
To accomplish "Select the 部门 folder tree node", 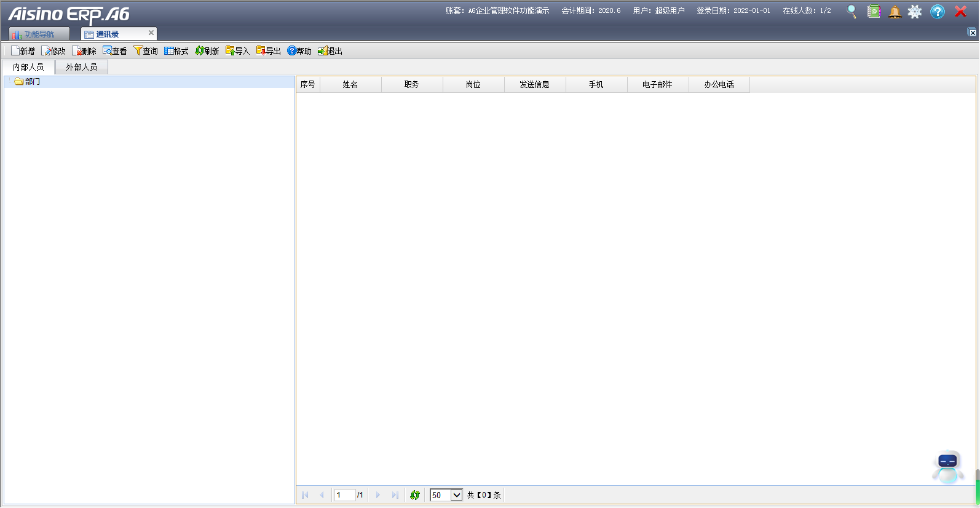I will (32, 82).
